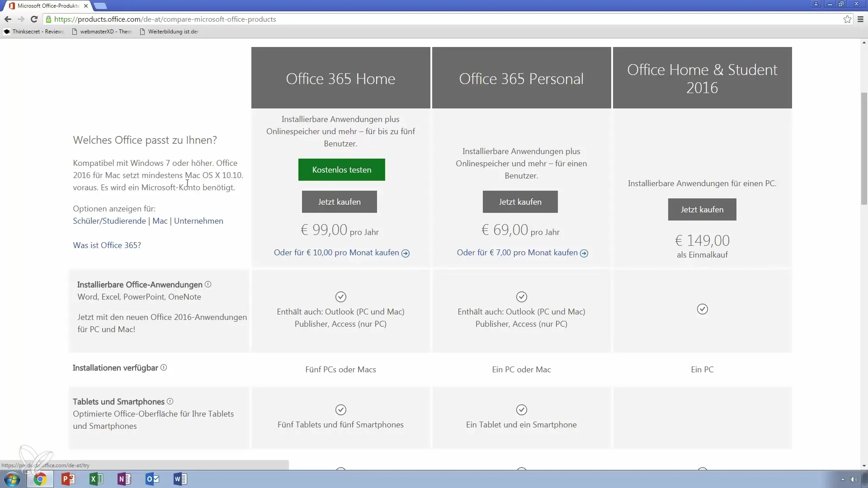Click the Ein PC cell
The width and height of the screenshot is (868, 488).
703,370
